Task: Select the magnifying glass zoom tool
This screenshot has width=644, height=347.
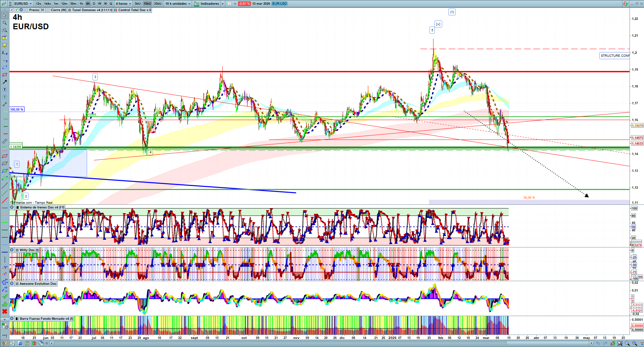Action: [x=5, y=23]
